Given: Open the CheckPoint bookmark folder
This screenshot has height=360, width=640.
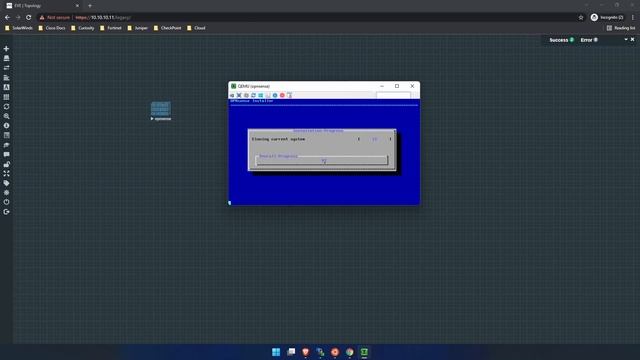Looking at the screenshot, I should coord(167,28).
